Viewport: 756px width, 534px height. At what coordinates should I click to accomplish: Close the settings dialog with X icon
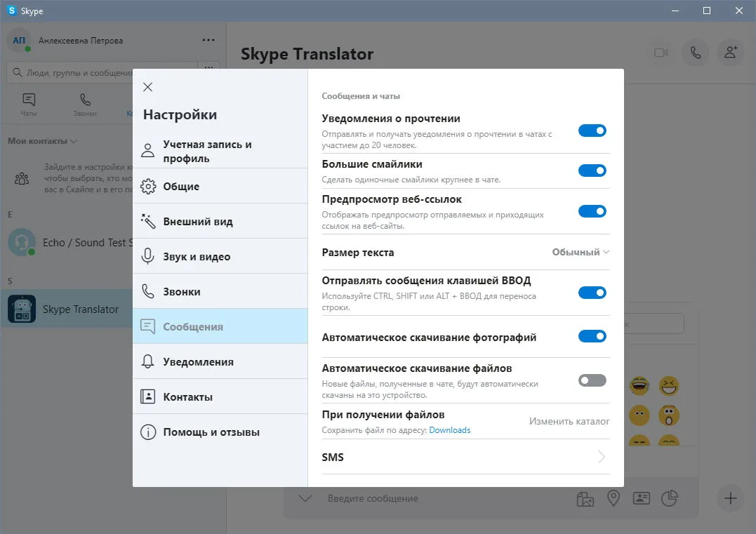coord(147,87)
